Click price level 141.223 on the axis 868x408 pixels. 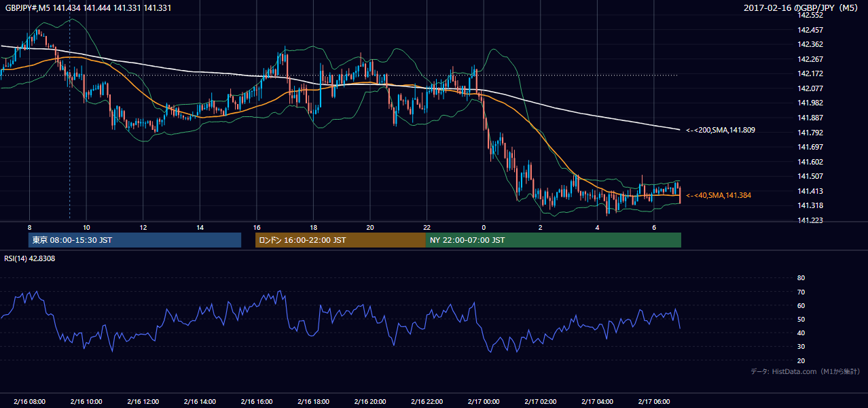coord(811,220)
